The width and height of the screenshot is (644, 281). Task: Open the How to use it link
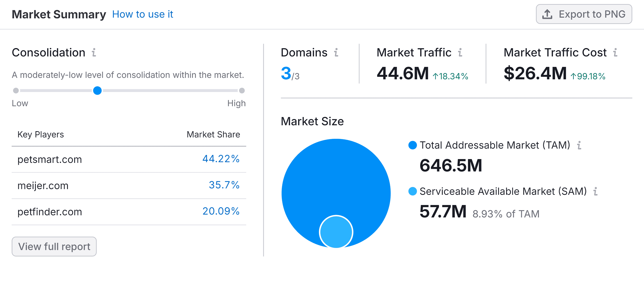point(142,14)
